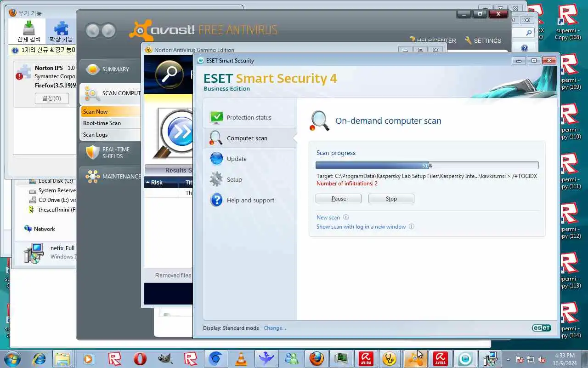Sort by the Risk column in Norton
The height and width of the screenshot is (368, 588).
point(161,183)
